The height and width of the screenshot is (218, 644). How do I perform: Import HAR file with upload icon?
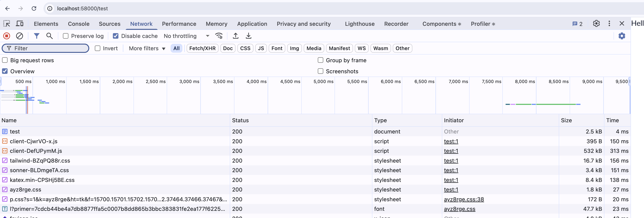pos(236,36)
